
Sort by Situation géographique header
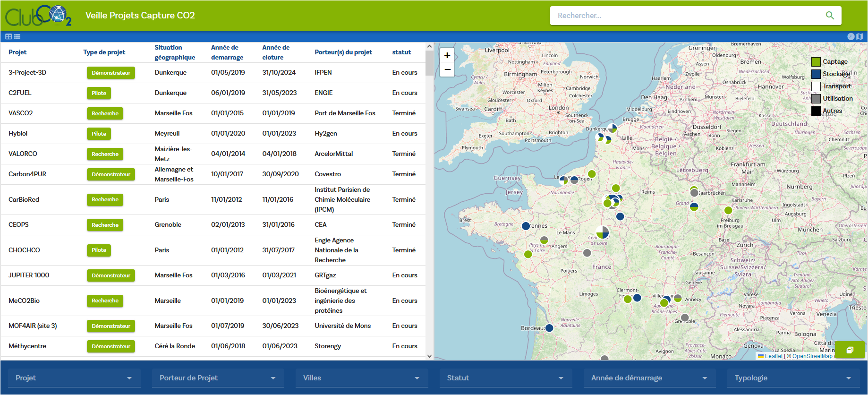175,52
